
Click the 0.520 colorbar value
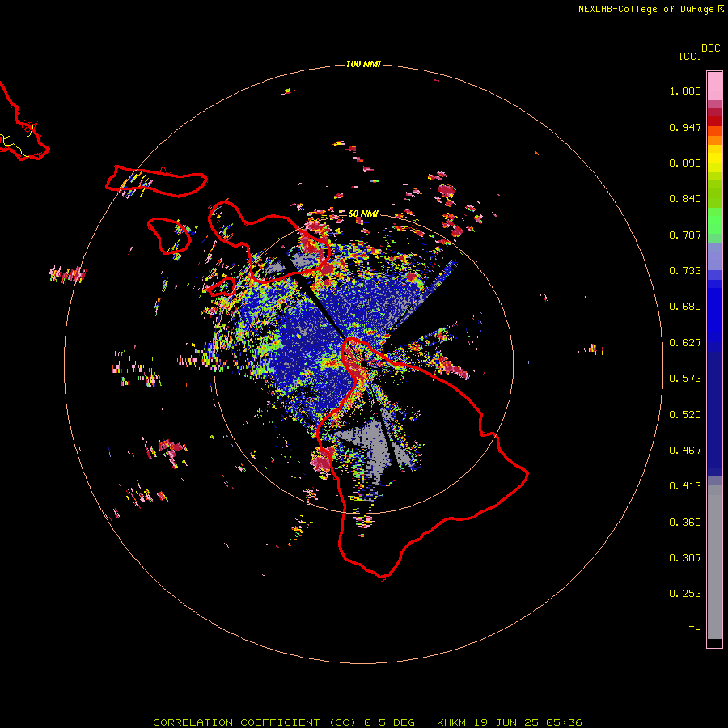coord(685,415)
